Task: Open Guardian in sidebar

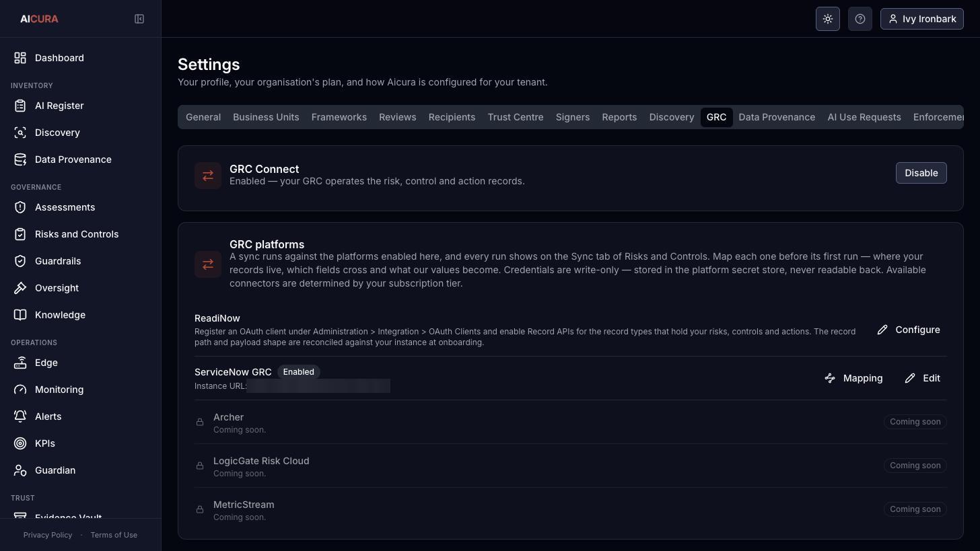Action: (80, 470)
